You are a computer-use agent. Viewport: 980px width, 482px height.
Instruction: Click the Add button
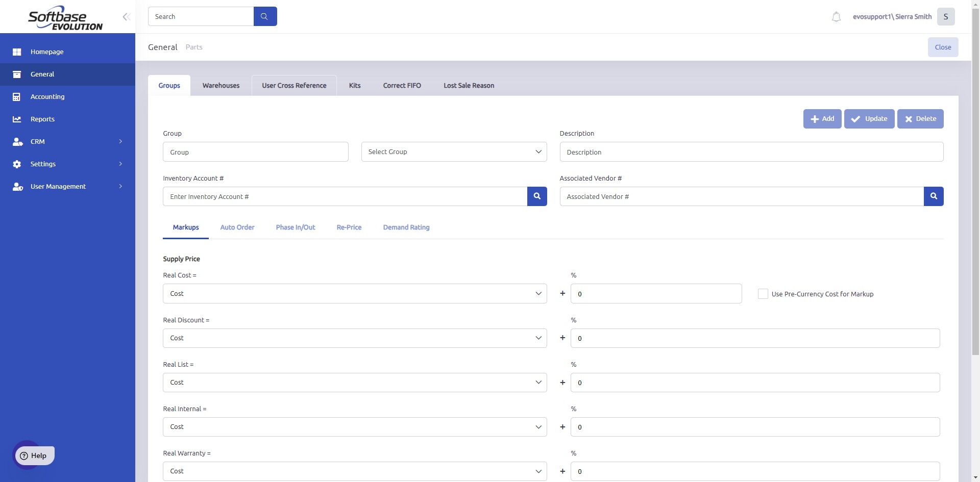(822, 118)
